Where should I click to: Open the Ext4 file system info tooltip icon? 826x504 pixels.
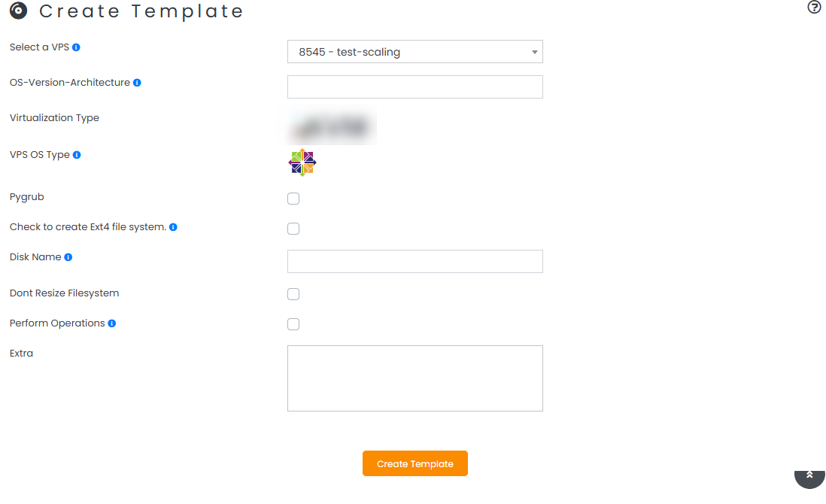[x=173, y=226]
